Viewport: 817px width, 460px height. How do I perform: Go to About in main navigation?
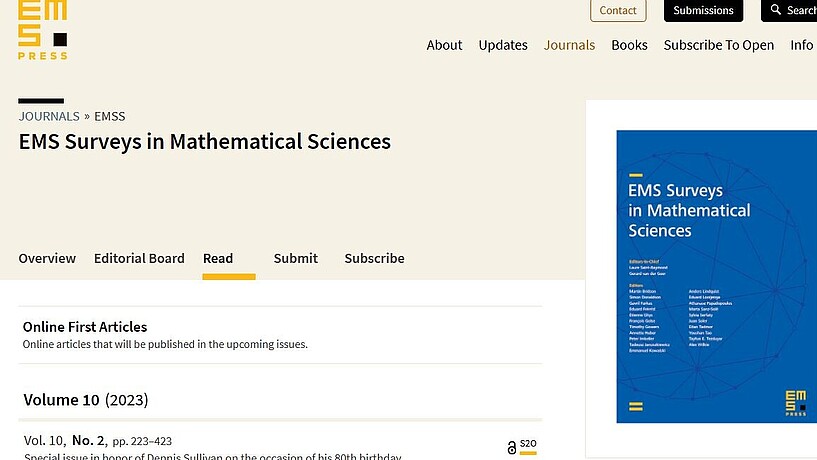(x=444, y=45)
